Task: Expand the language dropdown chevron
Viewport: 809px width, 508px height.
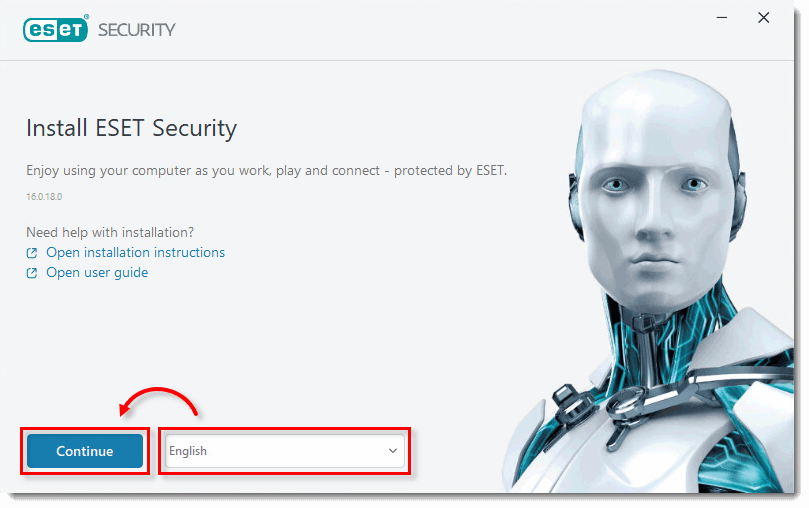Action: [393, 451]
